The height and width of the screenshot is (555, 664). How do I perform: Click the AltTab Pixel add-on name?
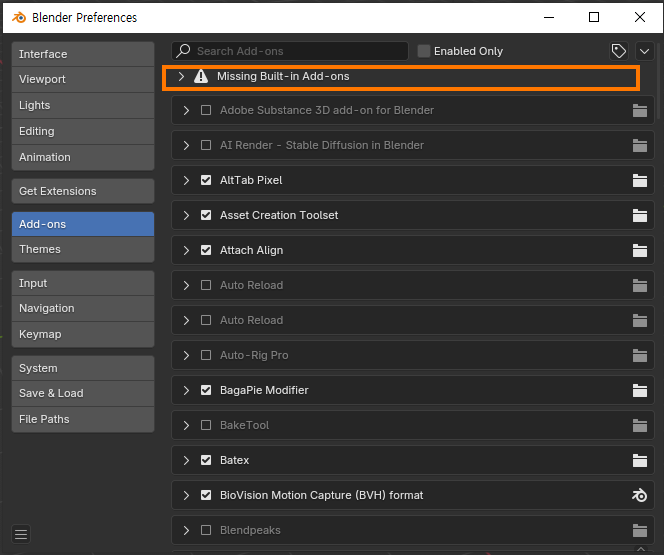[x=251, y=180]
